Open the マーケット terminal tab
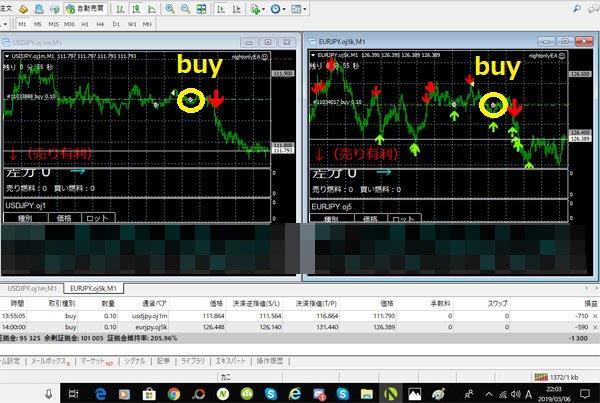The width and height of the screenshot is (600, 403). pos(96,361)
